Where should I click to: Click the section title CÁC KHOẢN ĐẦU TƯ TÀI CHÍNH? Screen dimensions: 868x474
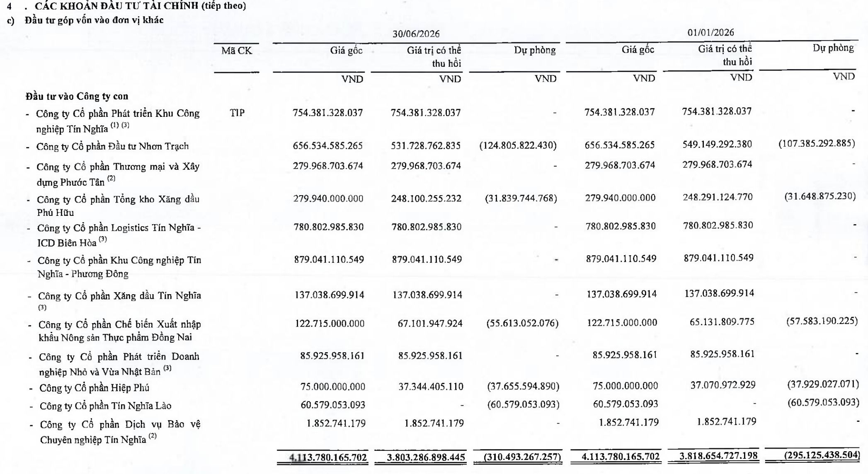[x=141, y=6]
